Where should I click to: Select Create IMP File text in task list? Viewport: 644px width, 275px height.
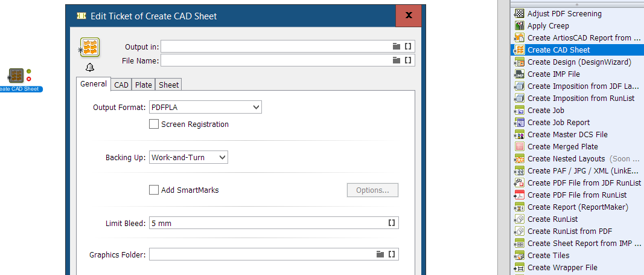(x=553, y=74)
